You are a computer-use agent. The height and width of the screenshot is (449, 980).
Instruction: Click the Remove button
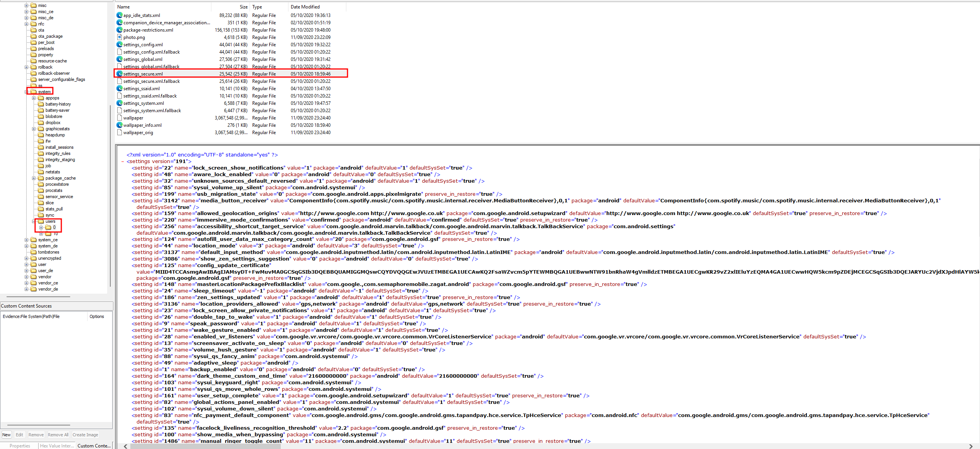(x=36, y=435)
